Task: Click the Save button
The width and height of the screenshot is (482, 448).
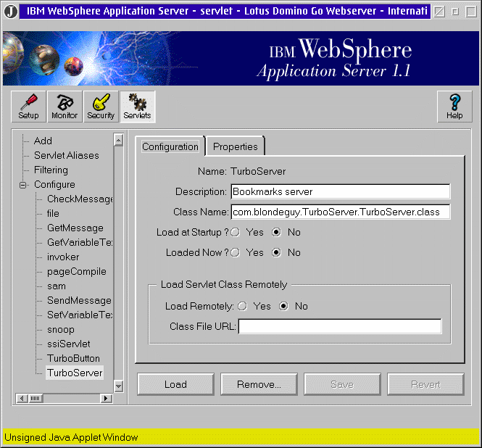Action: coord(342,384)
